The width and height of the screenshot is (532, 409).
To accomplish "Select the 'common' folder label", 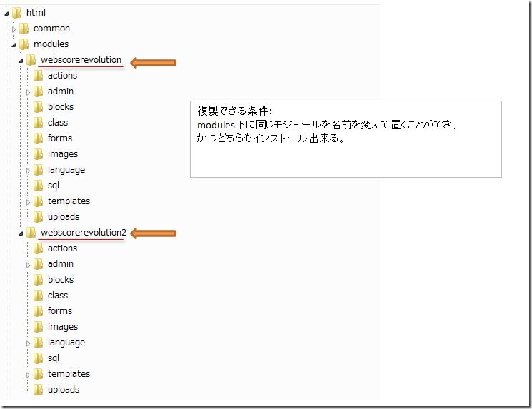I will pos(51,28).
